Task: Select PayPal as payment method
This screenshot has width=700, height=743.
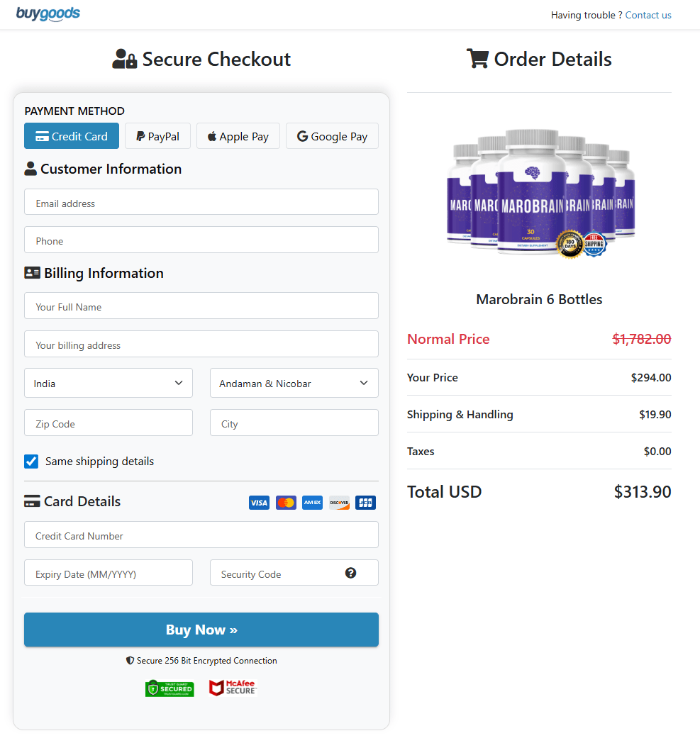Action: coord(157,135)
